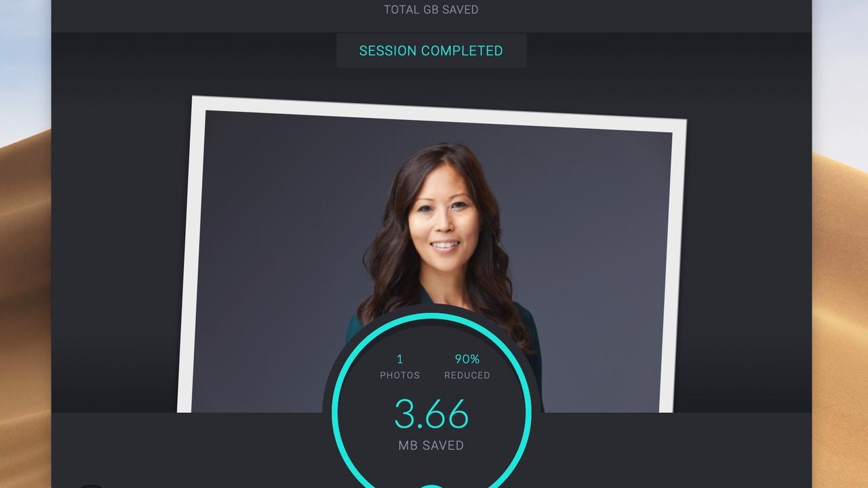
Task: Click the partially visible round icon bottom-left
Action: [x=91, y=486]
